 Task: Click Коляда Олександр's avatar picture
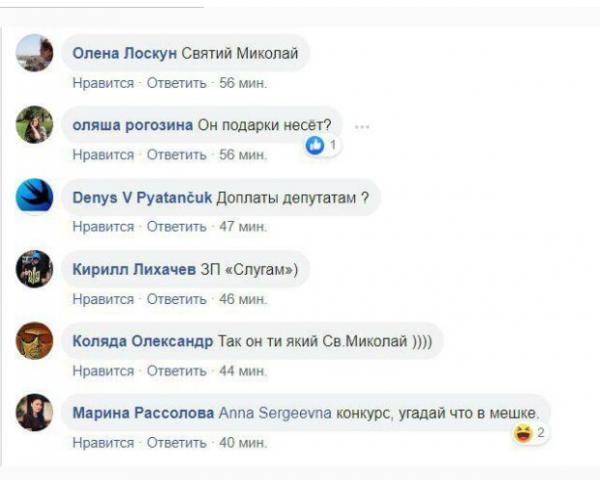[x=35, y=341]
